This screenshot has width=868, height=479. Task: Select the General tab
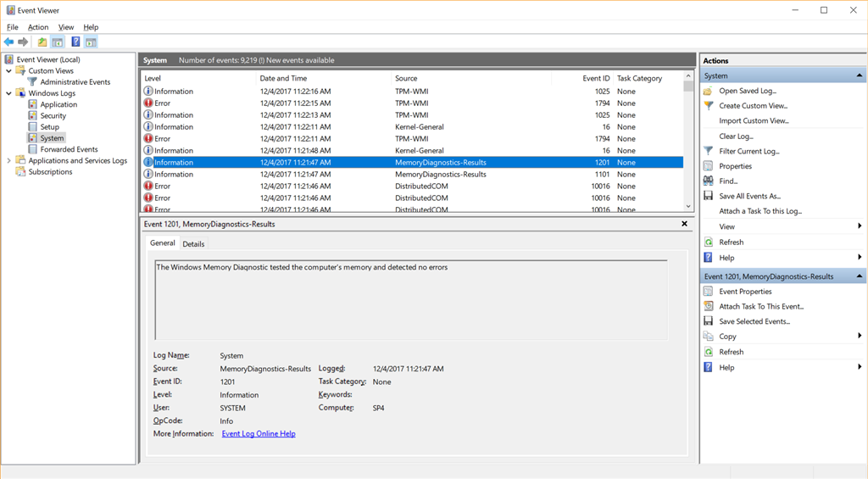162,243
